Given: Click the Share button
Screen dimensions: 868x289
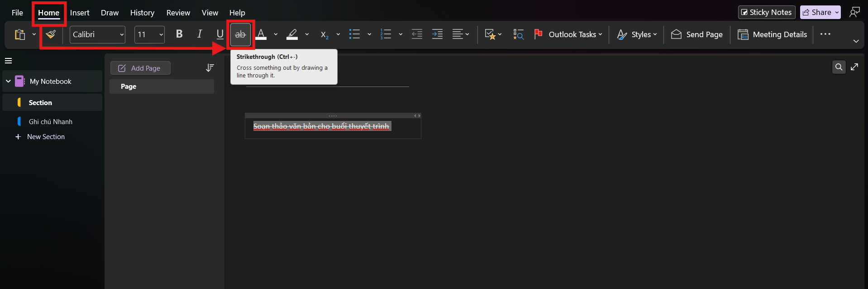Looking at the screenshot, I should coord(820,12).
